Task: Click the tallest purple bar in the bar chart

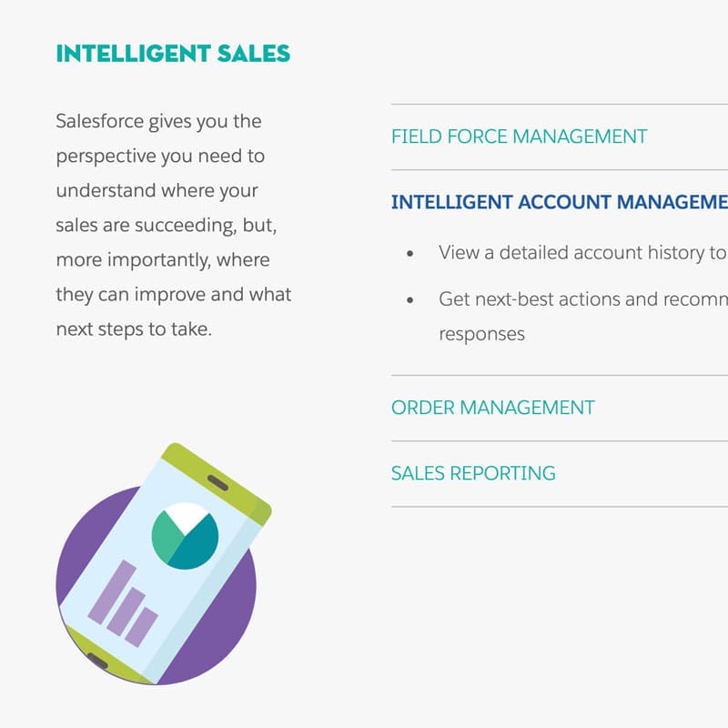Action: click(x=112, y=592)
